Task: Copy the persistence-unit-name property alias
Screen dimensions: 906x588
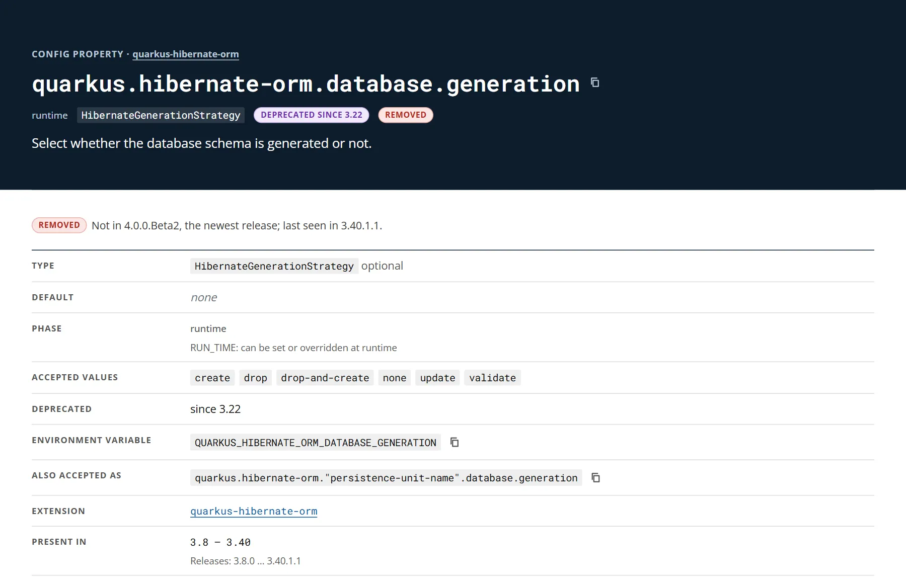Action: [x=596, y=477]
